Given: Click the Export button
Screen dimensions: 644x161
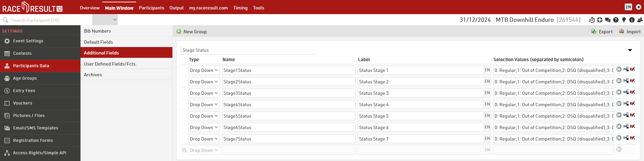Looking at the screenshot, I should 602,32.
